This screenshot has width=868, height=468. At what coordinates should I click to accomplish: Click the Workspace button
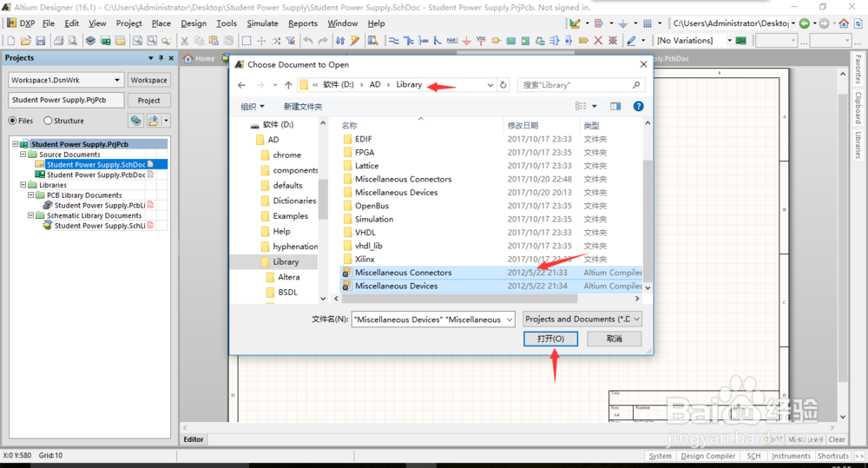(x=148, y=80)
